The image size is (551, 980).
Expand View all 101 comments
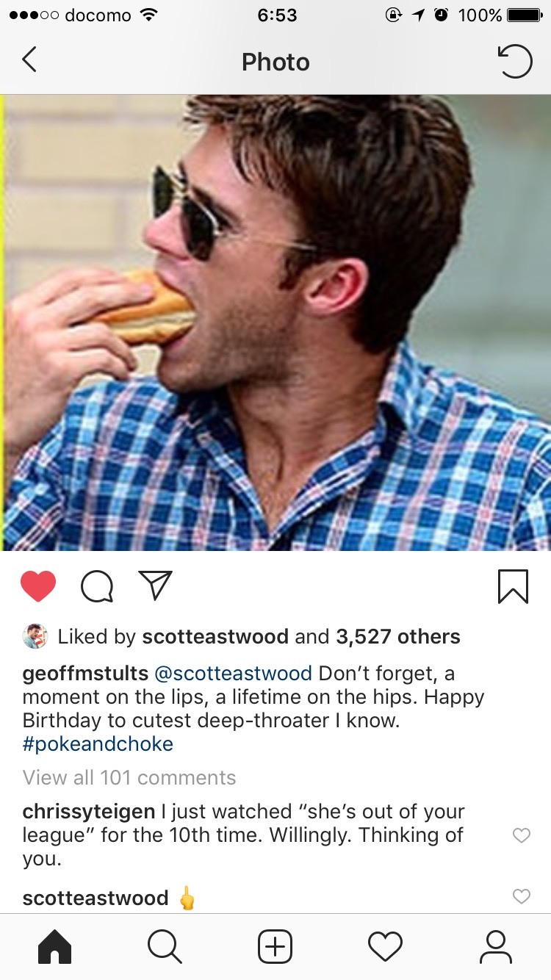click(x=129, y=777)
